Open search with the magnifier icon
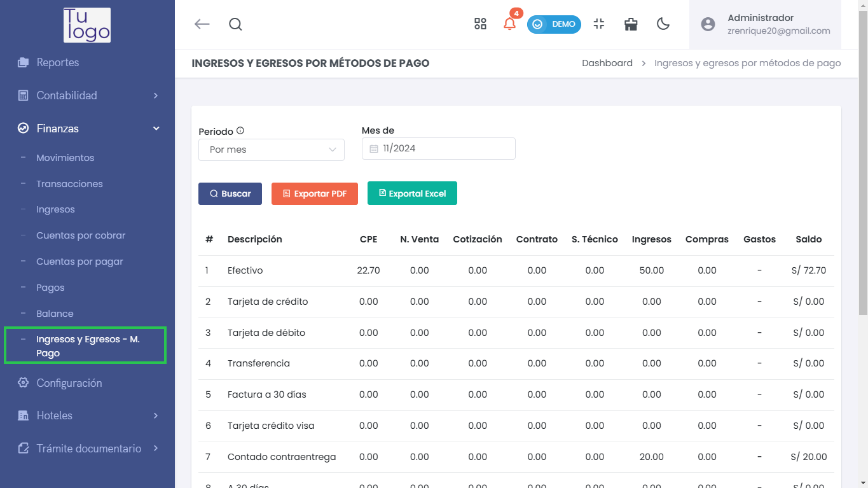This screenshot has height=488, width=868. tap(235, 24)
